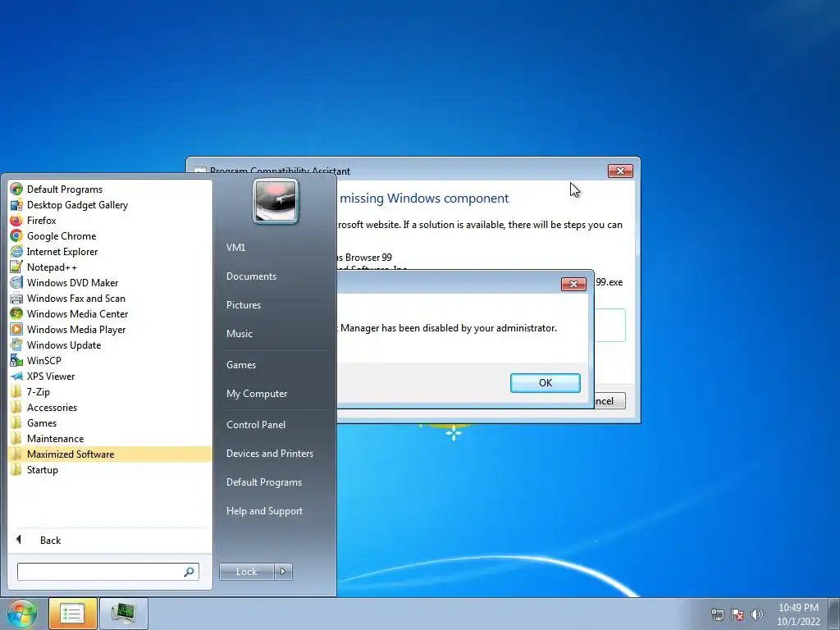Open the checklist app on the taskbar
The width and height of the screenshot is (840, 630).
pos(73,614)
